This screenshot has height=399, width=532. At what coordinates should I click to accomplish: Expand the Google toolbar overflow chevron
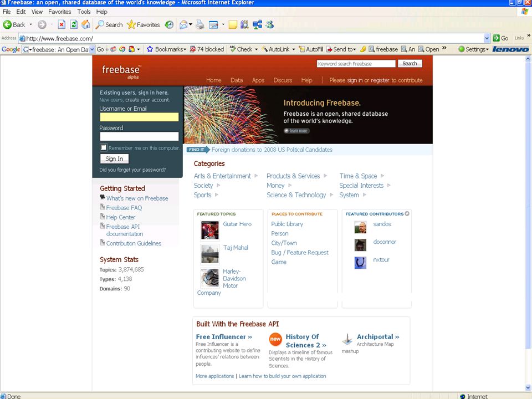(x=444, y=48)
